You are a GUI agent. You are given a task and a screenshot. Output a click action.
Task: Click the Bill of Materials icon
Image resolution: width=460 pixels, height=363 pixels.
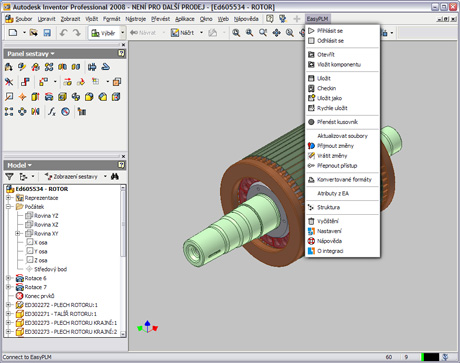[82, 111]
